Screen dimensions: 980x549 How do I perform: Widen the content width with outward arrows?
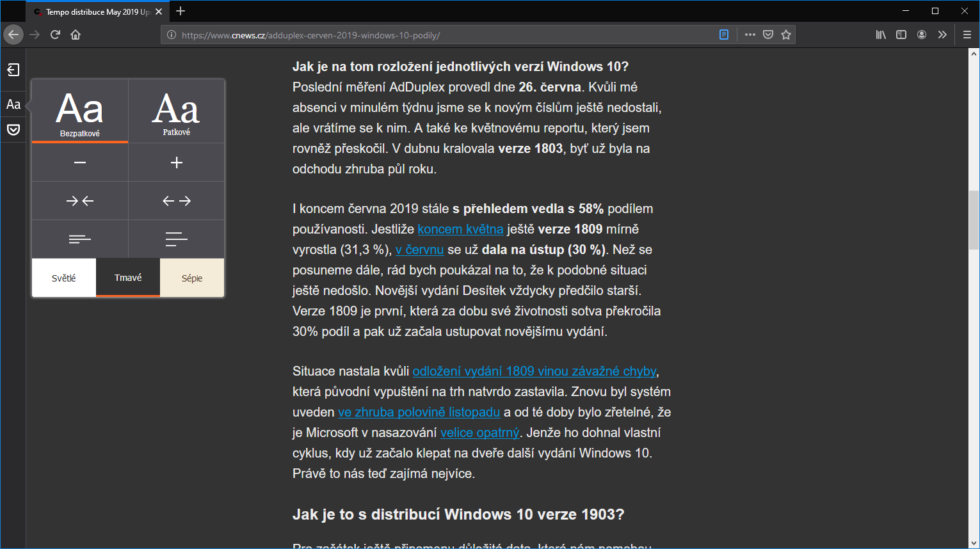[x=177, y=201]
